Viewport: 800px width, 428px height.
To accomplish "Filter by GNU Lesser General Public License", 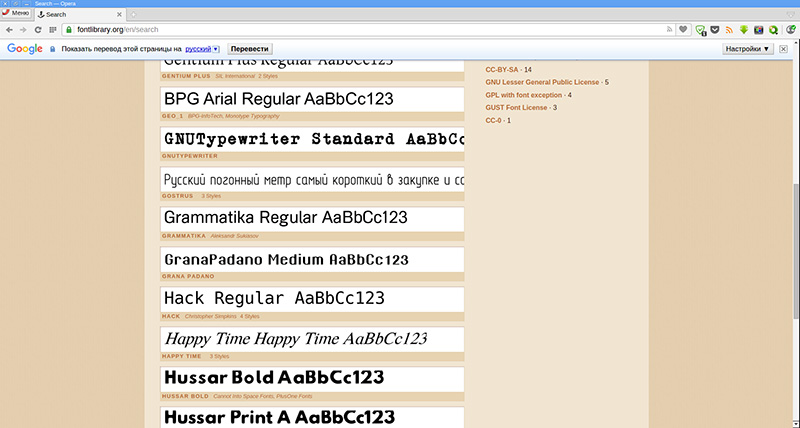I will (542, 82).
